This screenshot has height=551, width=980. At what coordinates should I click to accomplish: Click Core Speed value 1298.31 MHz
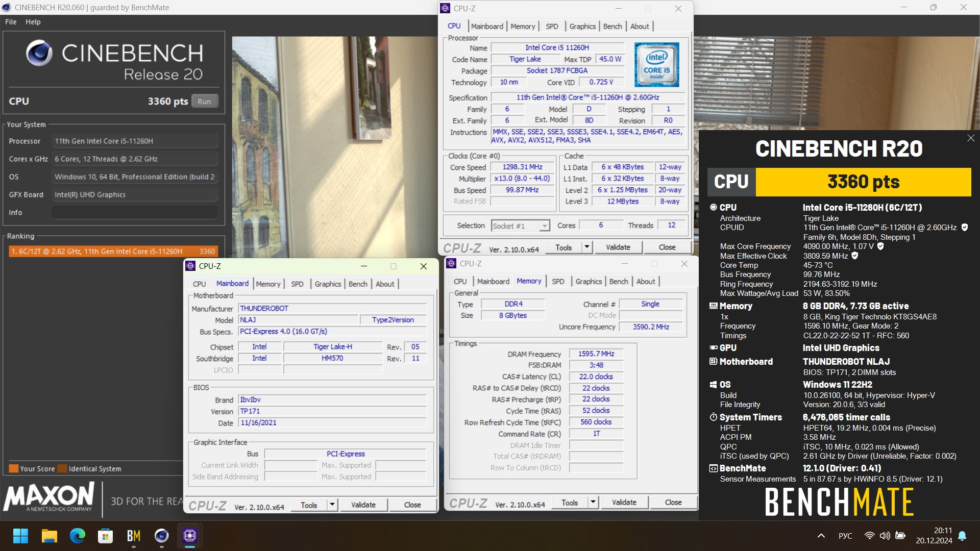click(x=522, y=167)
